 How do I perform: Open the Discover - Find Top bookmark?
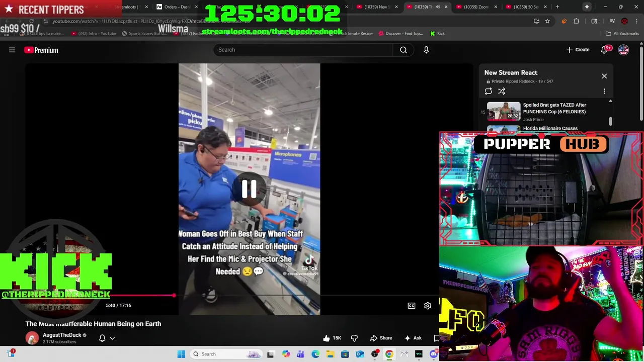click(x=400, y=33)
